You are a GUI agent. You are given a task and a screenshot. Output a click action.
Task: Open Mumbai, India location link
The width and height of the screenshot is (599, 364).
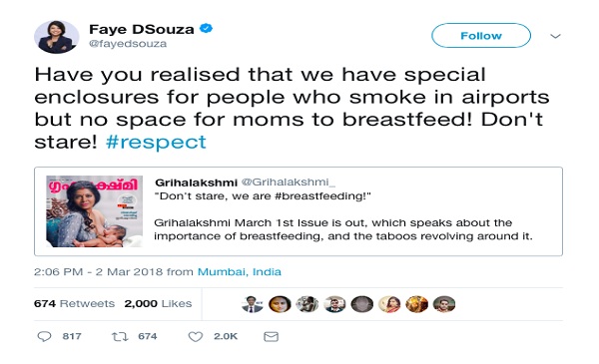240,271
